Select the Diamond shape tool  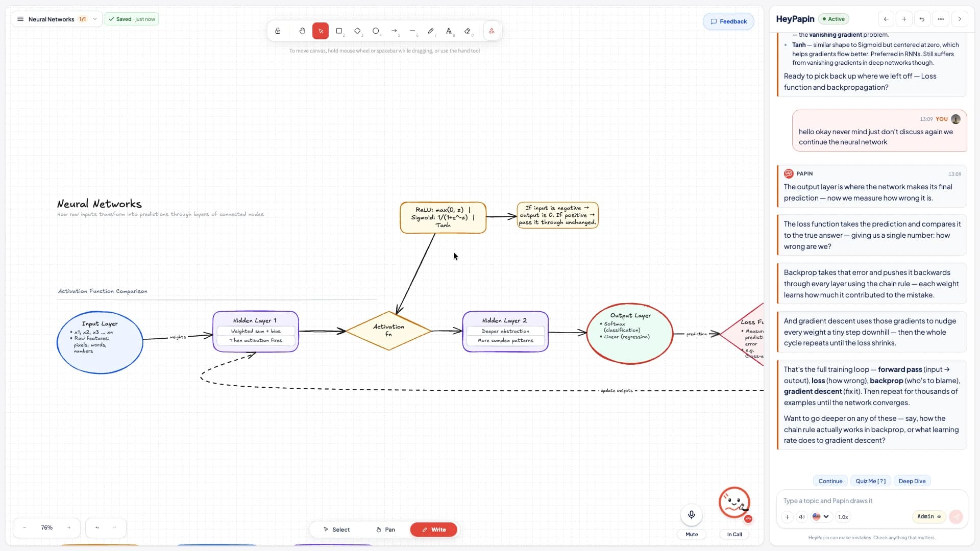click(x=357, y=31)
